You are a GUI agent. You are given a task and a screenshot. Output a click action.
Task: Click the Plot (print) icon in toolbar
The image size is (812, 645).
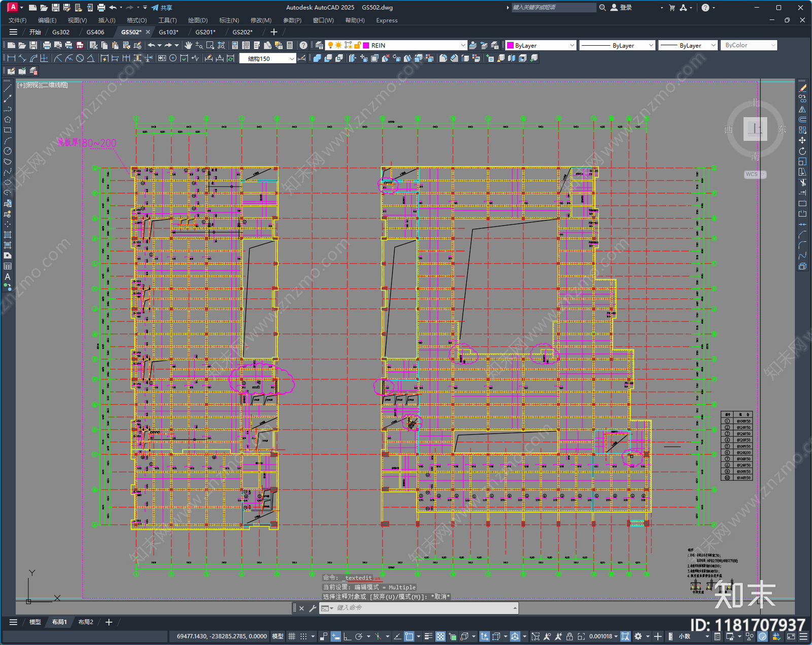point(47,45)
